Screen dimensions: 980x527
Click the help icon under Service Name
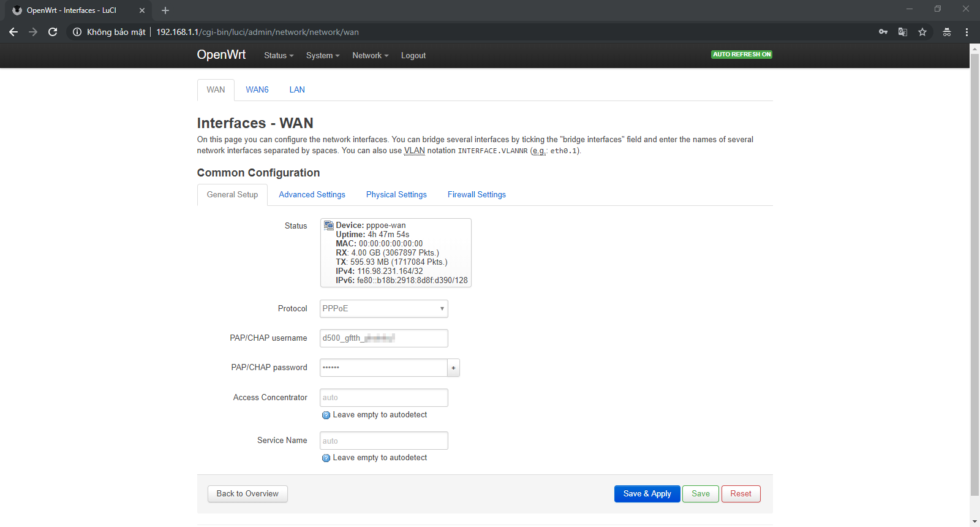326,458
